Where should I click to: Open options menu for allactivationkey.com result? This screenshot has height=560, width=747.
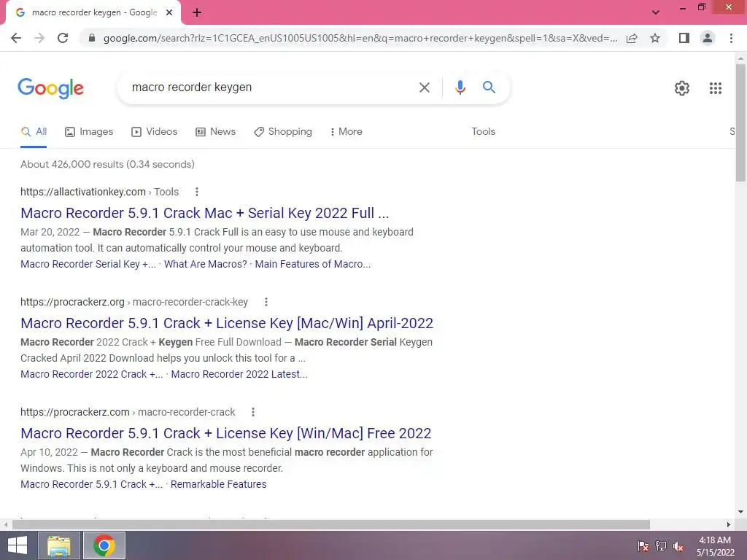(x=197, y=192)
